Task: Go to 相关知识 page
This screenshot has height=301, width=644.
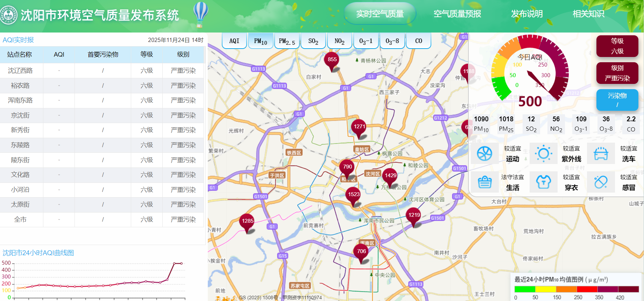Action: click(588, 14)
